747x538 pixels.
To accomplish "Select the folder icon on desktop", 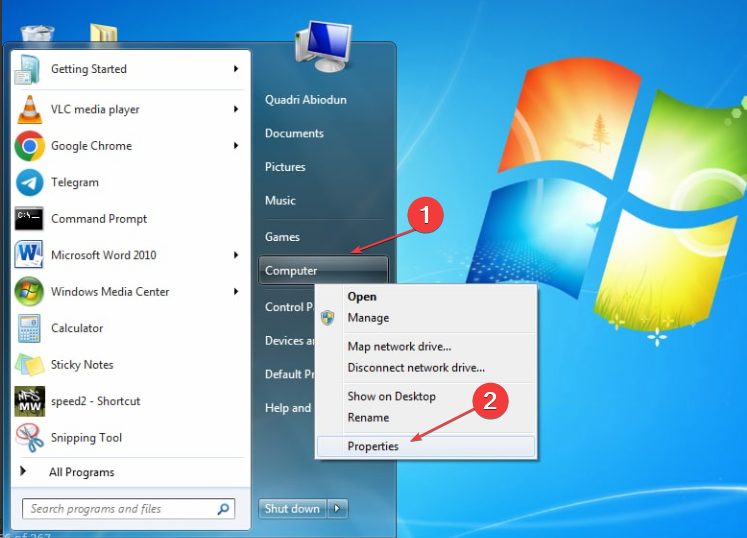I will pos(103,33).
